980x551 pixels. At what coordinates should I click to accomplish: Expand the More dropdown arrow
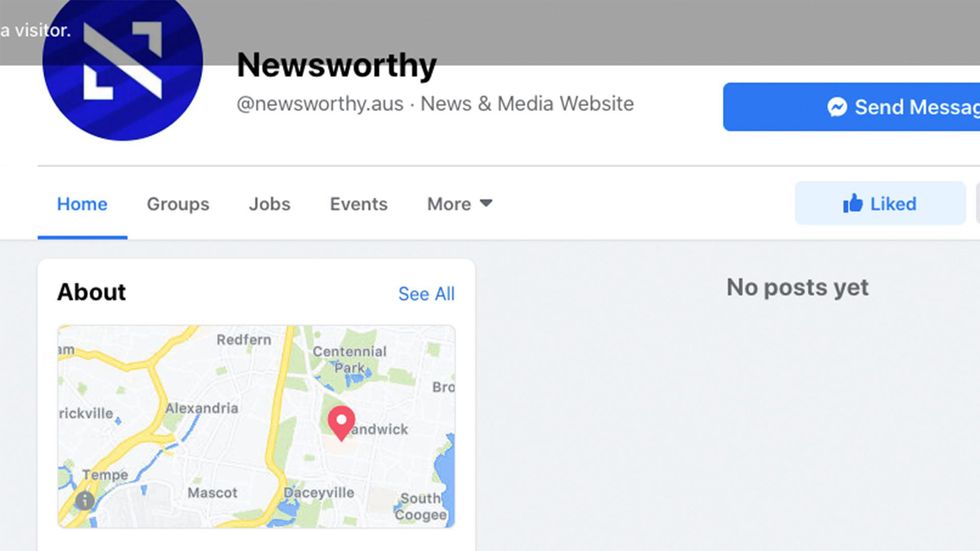tap(486, 203)
